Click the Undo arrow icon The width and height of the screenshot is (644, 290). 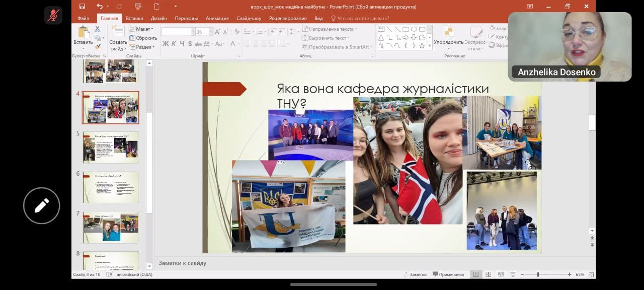[99, 7]
